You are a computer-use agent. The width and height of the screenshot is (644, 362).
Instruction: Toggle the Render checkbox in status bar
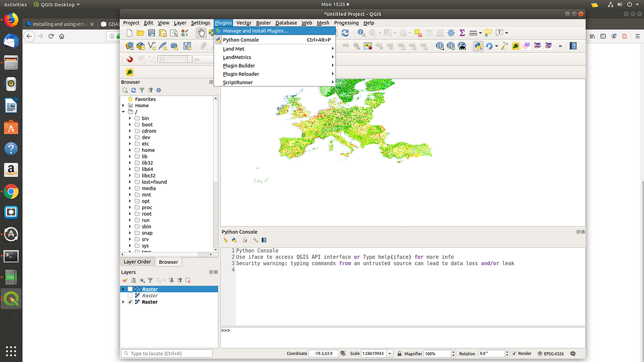click(x=515, y=353)
